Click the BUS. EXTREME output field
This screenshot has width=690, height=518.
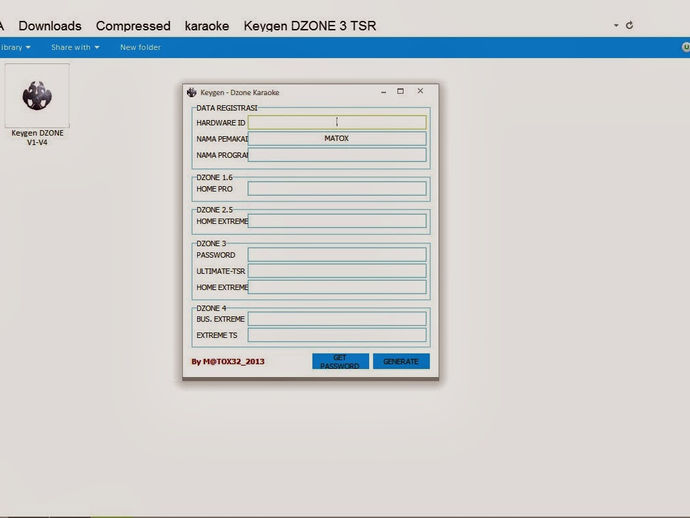pos(337,319)
